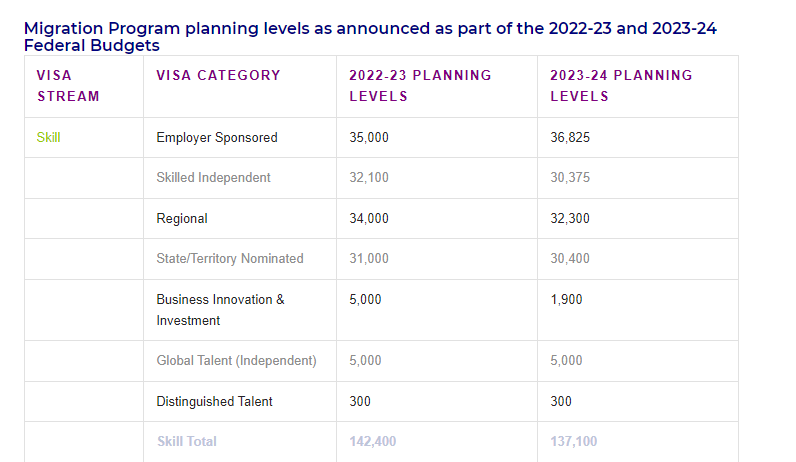
Task: Click the 30,400 State/Territory Nominated value
Action: (570, 258)
